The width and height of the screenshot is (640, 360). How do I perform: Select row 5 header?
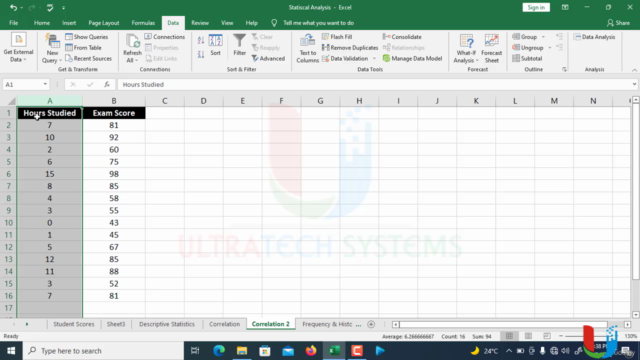pos(8,162)
